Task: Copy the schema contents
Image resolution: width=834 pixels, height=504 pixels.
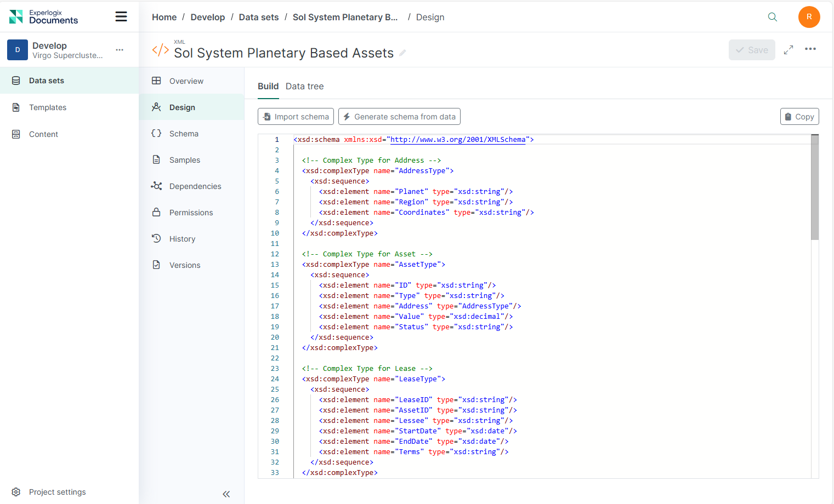Action: tap(799, 117)
